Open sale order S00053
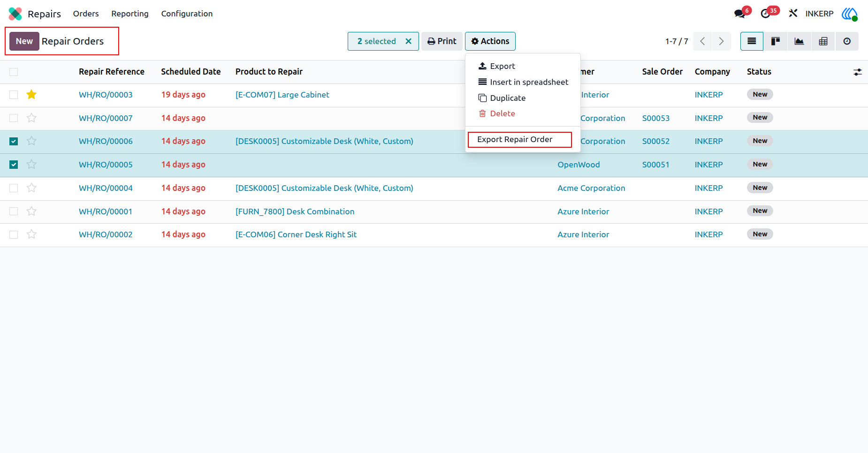868x453 pixels. pyautogui.click(x=656, y=118)
